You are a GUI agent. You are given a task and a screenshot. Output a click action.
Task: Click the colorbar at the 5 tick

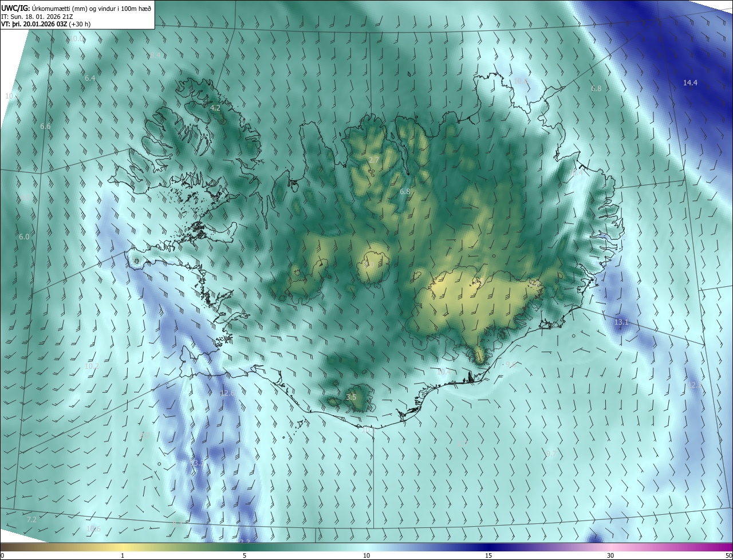(245, 556)
